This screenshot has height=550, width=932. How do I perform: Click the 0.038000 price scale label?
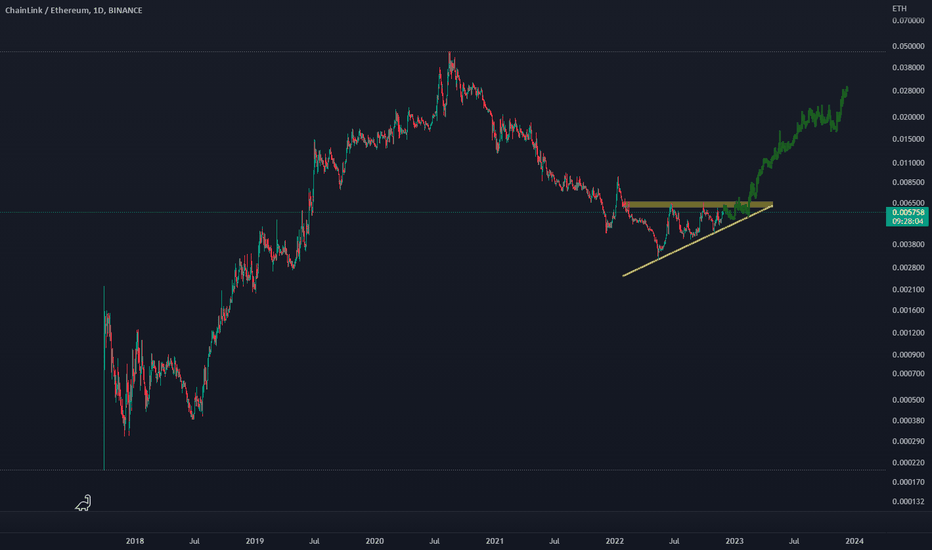(908, 68)
